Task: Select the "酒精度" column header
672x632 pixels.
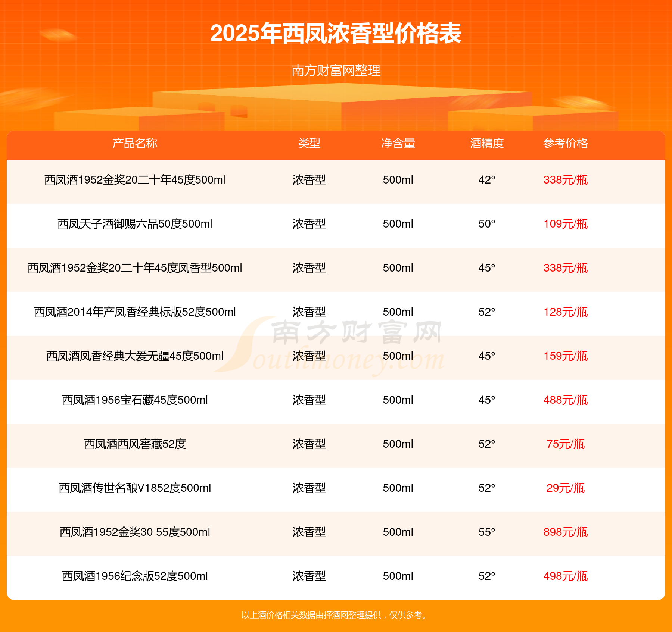Action: (487, 143)
